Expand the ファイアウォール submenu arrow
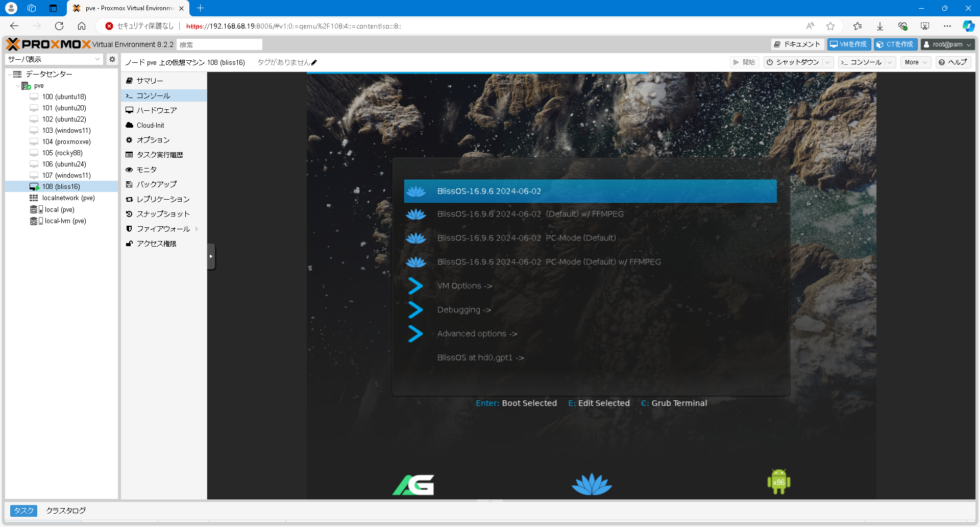This screenshot has height=527, width=980. 197,229
